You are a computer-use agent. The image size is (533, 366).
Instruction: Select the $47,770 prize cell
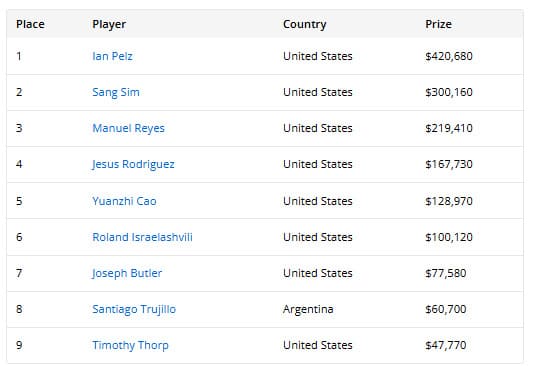tap(446, 345)
